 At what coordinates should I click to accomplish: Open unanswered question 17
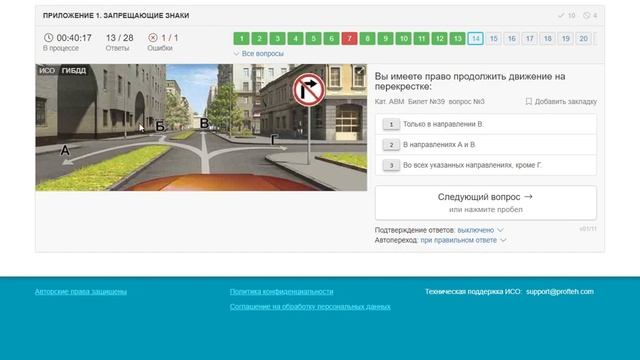(x=529, y=38)
